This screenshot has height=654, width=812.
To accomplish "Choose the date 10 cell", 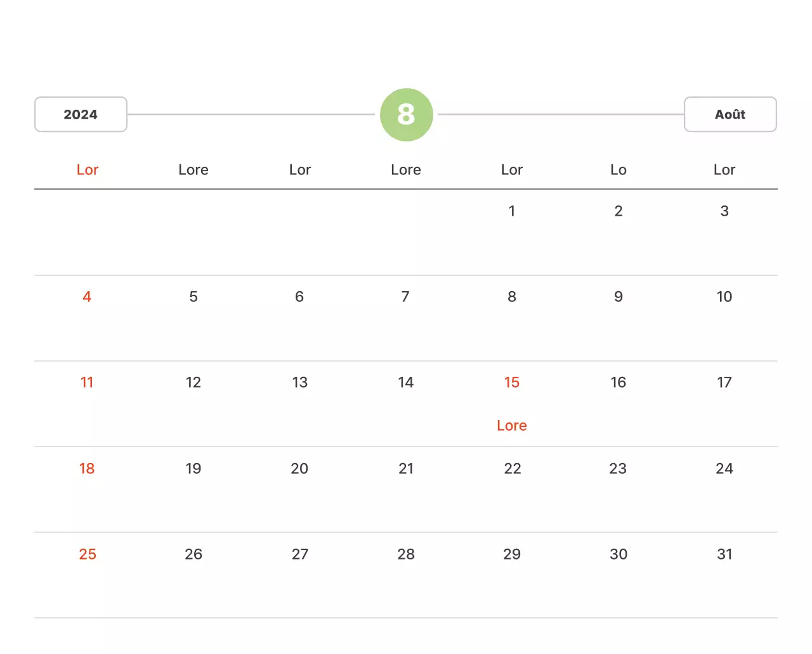I will pos(724,297).
